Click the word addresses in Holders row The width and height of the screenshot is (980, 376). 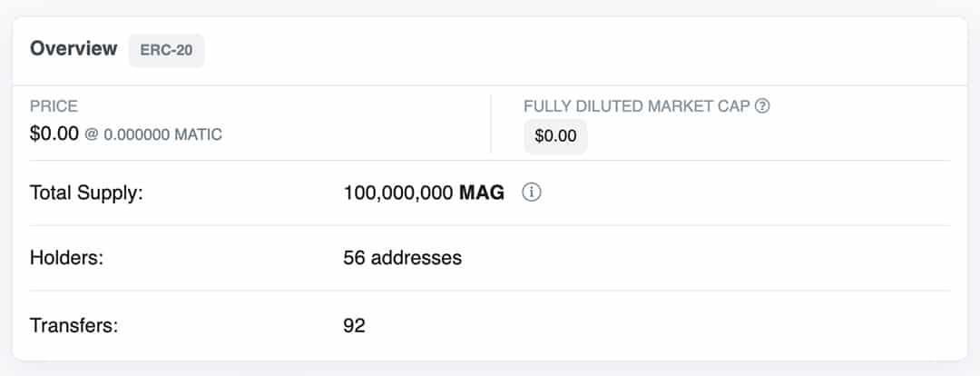(416, 258)
